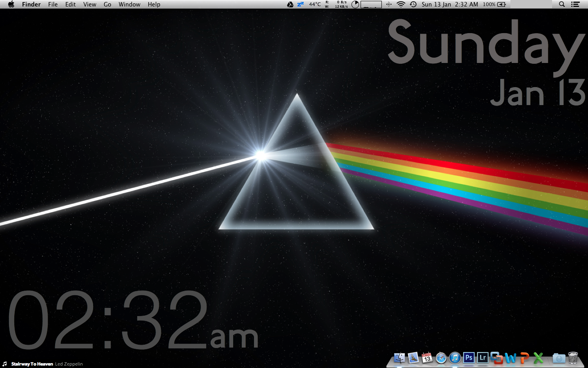Click the Led Zeppelin artist name
Screen dimensions: 588x368
[69, 364]
